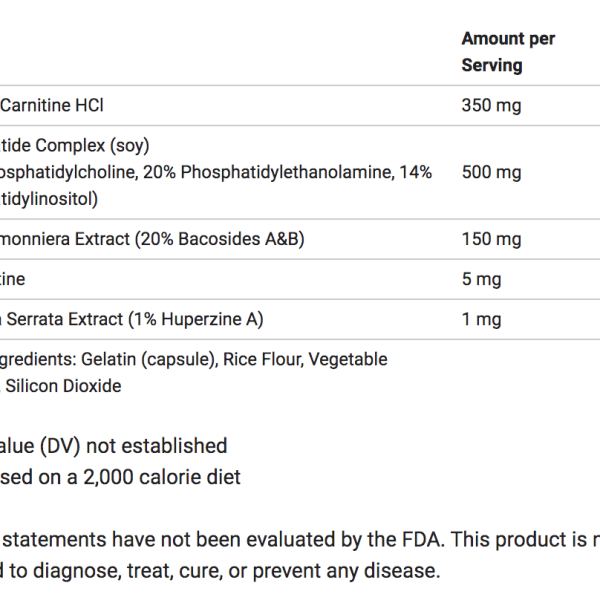Click the diagnose, treat, cure disclaimer line
The image size is (600, 600).
tap(220, 571)
